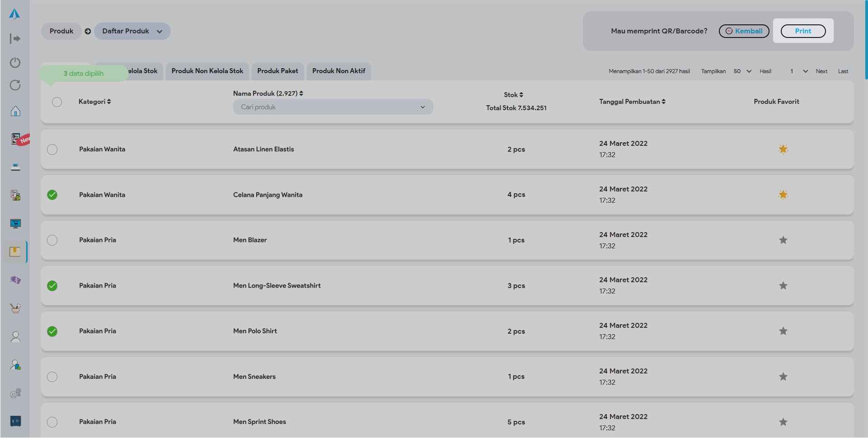Viewport: 868px width, 438px height.
Task: Click the Print button
Action: (x=803, y=31)
